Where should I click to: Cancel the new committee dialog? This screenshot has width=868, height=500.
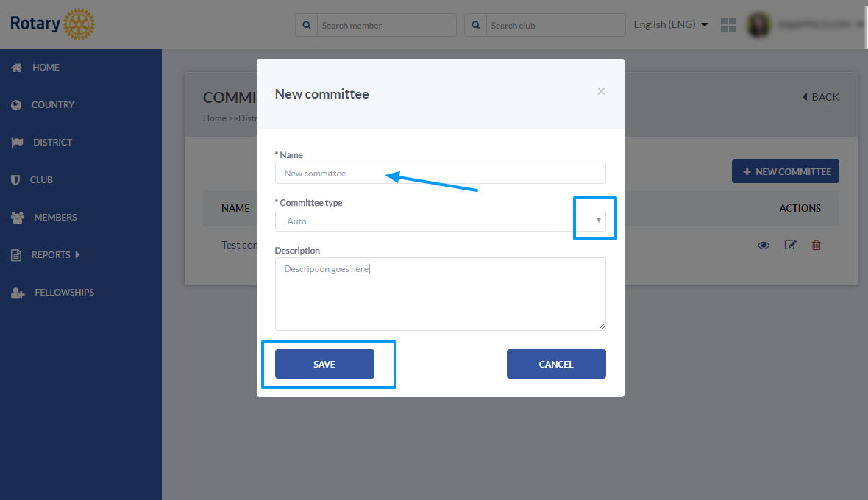coord(556,364)
